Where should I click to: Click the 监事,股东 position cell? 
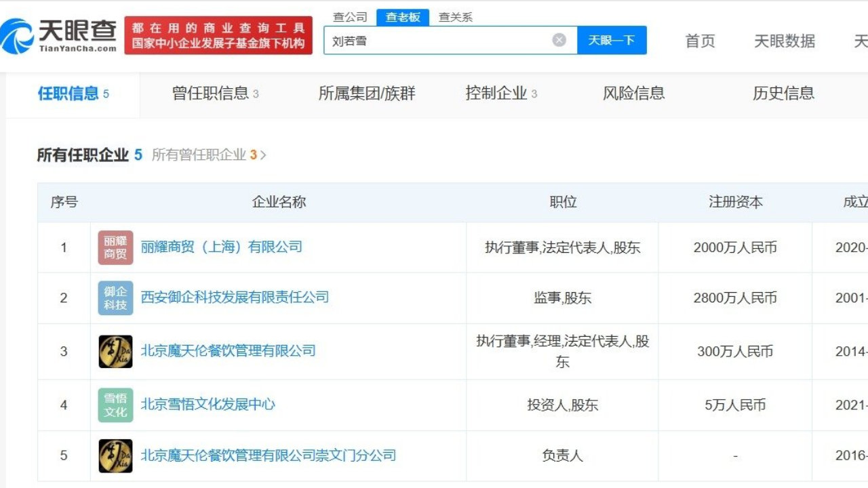pos(563,298)
